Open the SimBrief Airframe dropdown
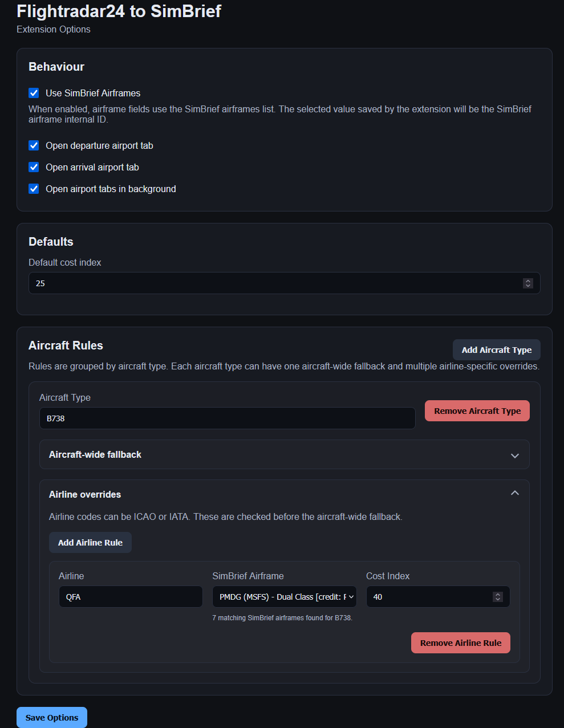Viewport: 564px width, 728px height. click(284, 596)
